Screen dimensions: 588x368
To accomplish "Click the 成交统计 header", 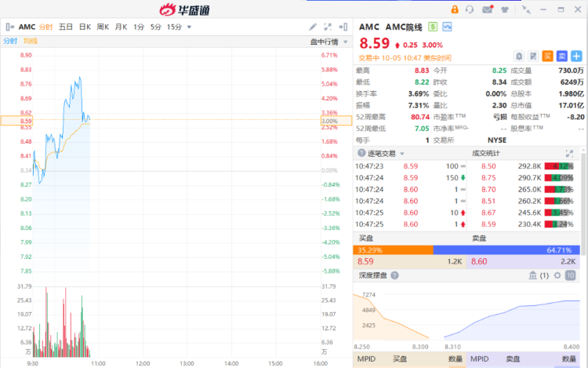I will 485,153.
